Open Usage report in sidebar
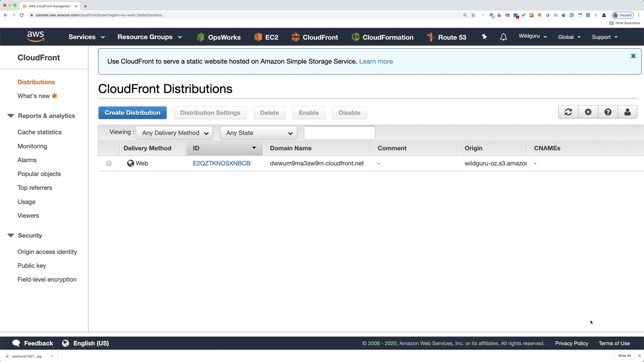The width and height of the screenshot is (644, 362). (x=26, y=202)
